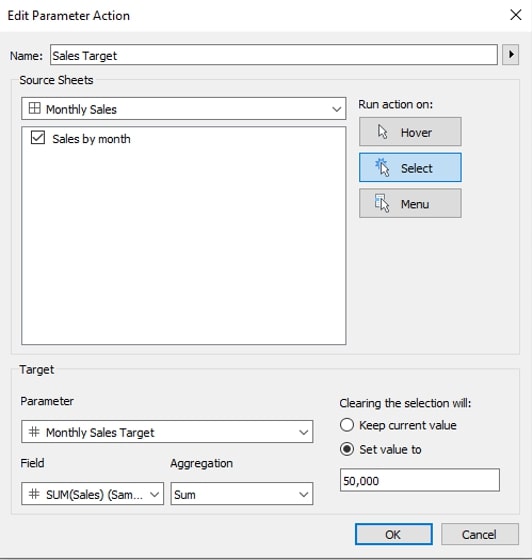Run action on Hover

(x=410, y=132)
